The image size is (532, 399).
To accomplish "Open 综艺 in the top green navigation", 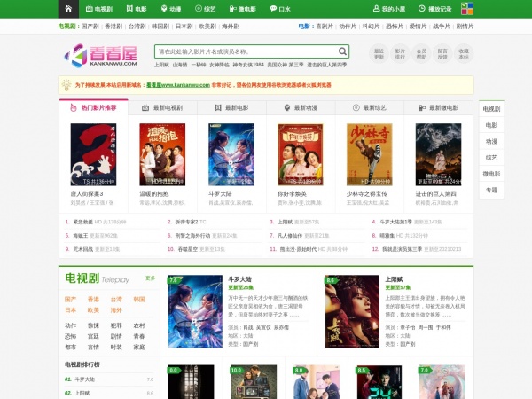I will [206, 9].
